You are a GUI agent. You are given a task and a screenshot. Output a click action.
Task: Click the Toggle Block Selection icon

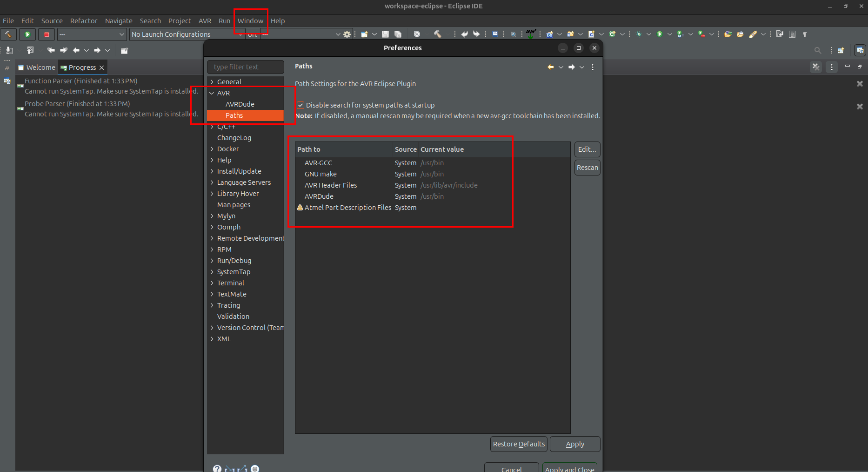[792, 34]
